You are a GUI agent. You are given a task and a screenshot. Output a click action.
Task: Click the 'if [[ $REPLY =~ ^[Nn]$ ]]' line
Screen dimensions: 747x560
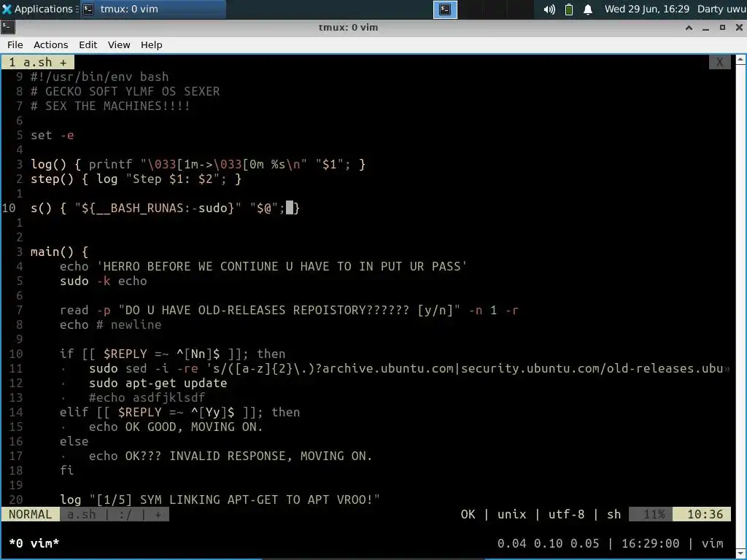(x=172, y=354)
